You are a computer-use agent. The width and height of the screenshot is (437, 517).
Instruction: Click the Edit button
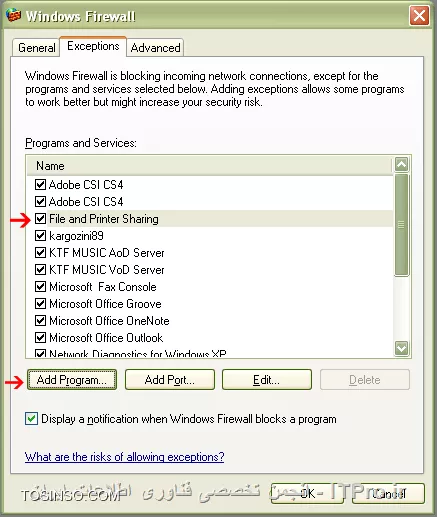[267, 380]
